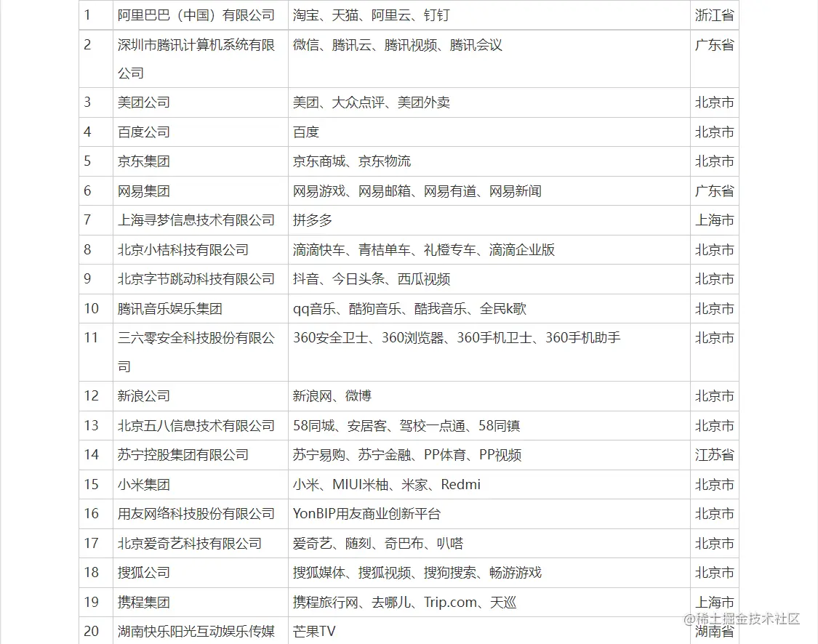Viewport: 818px width, 644px height.
Task: Select the qq音乐、酷狗音乐 products cell
Action: coord(489,309)
